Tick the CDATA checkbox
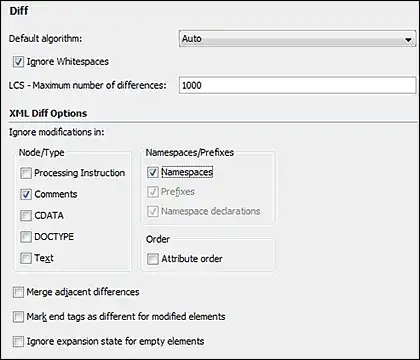 coord(26,216)
